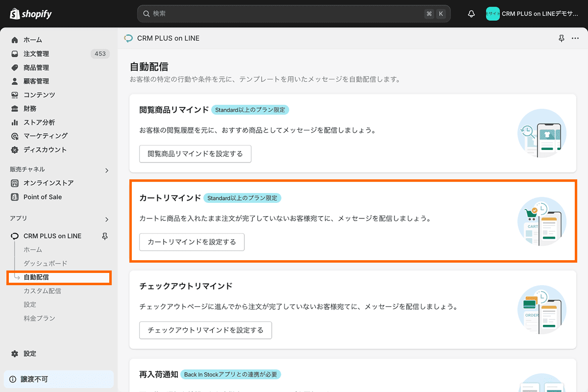Screen dimensions: 588x392
Task: Click the ホーム house icon
Action: click(x=15, y=40)
